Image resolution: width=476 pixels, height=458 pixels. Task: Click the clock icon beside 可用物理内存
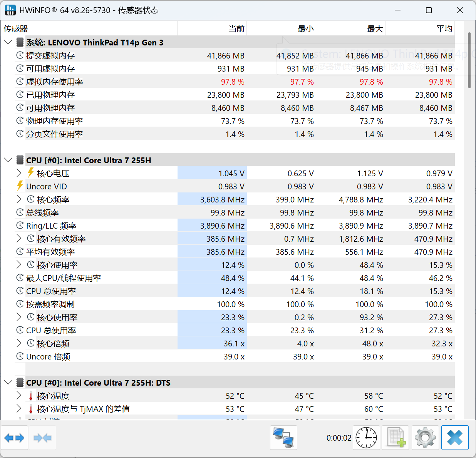click(20, 108)
